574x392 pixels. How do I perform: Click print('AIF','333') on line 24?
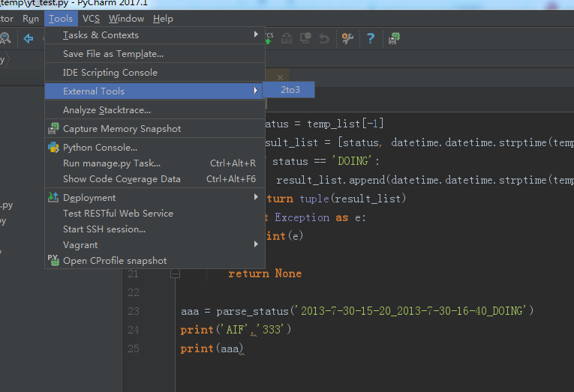tap(236, 330)
